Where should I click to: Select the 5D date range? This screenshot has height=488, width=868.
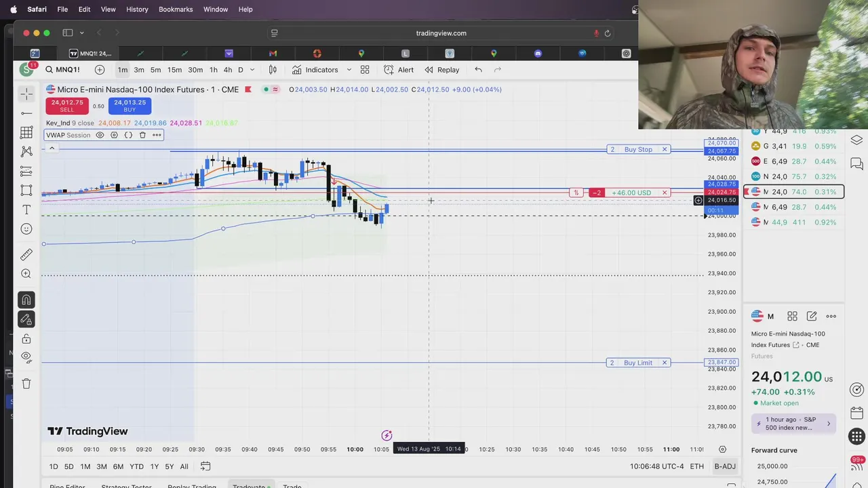pos(69,466)
